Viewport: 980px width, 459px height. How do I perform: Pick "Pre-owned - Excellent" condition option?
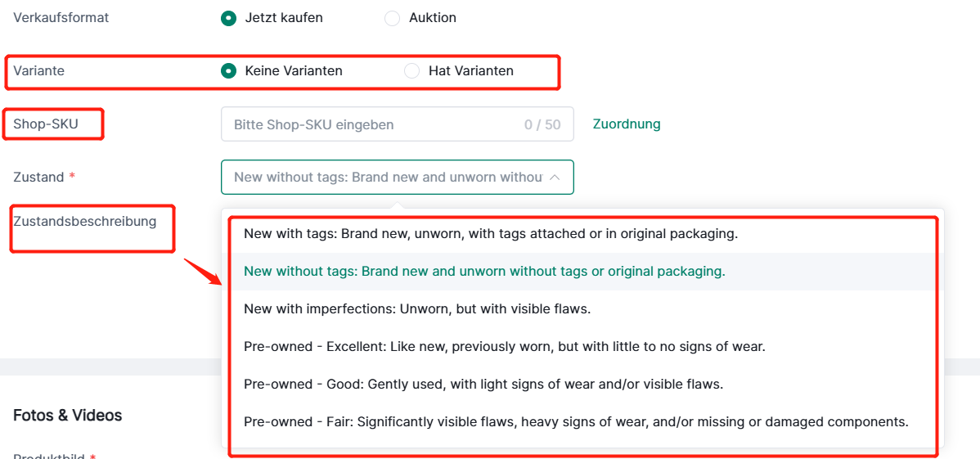click(505, 347)
